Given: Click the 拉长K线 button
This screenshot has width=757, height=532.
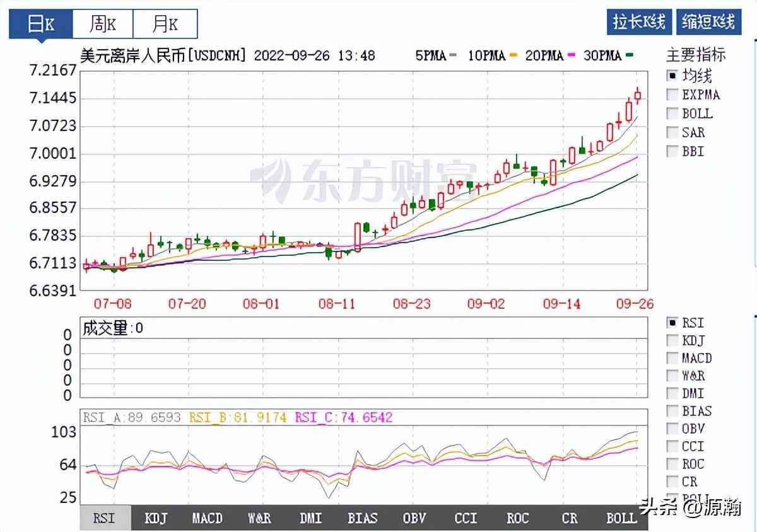Looking at the screenshot, I should pyautogui.click(x=639, y=22).
